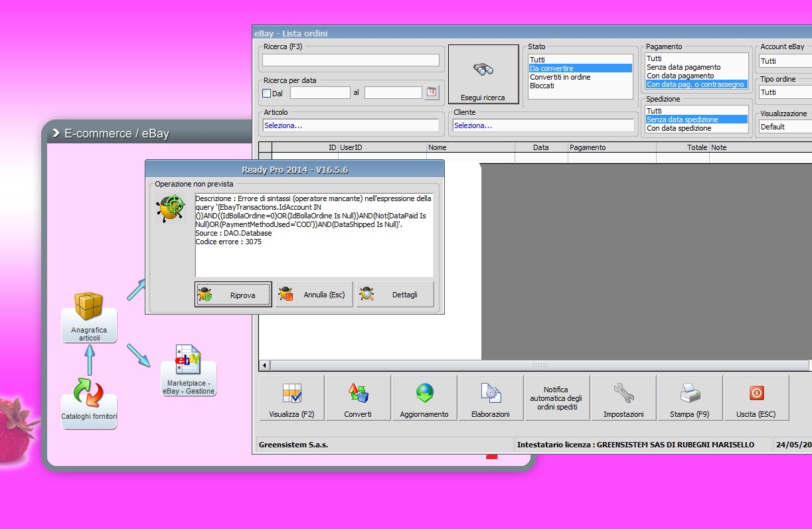The width and height of the screenshot is (812, 529).
Task: Click the Riprova button in error dialog
Action: tap(233, 294)
